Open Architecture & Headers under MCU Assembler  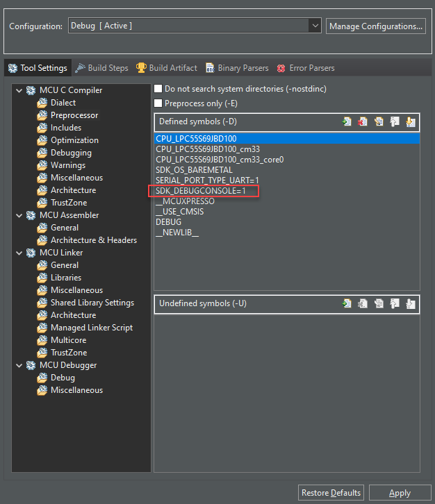94,240
